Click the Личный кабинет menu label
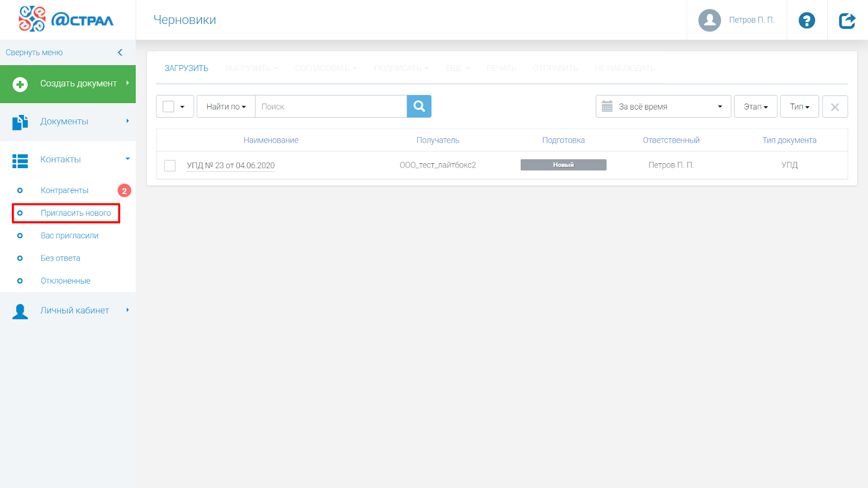 click(74, 310)
